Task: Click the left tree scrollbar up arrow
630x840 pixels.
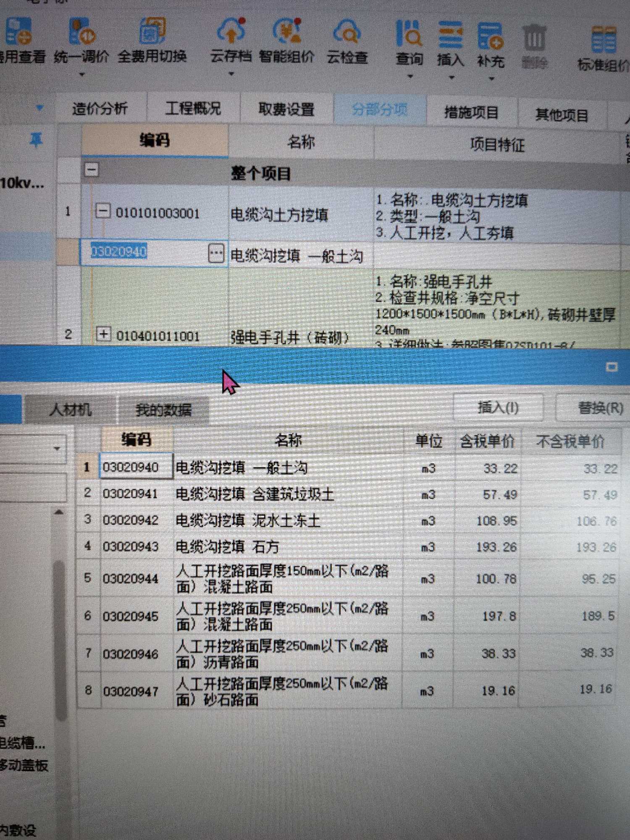Action: [59, 512]
